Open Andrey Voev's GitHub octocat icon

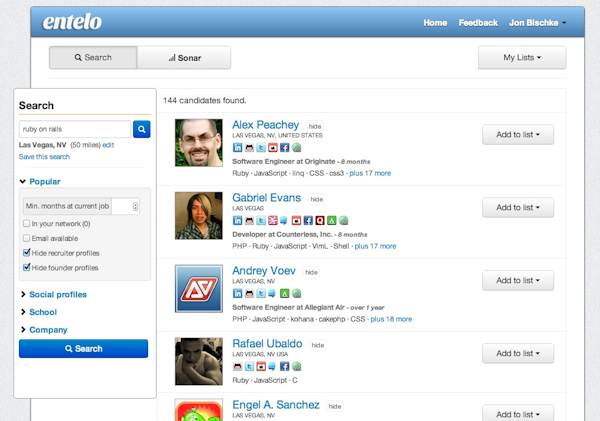click(249, 294)
